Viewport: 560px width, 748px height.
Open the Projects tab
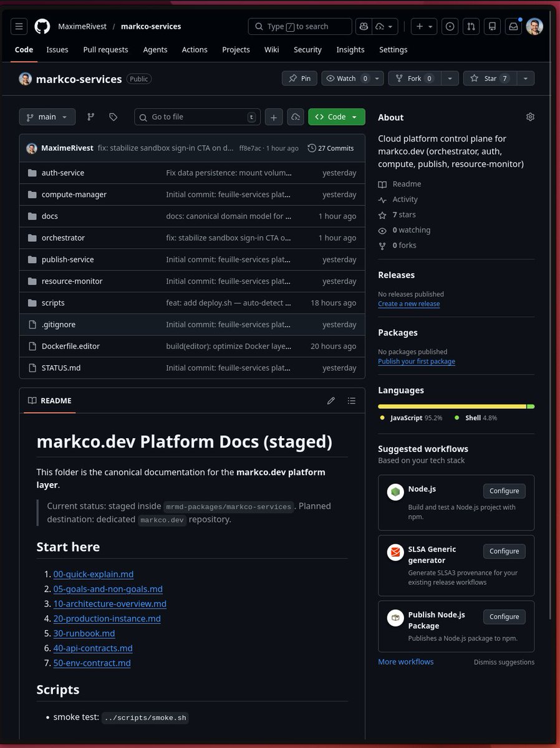coord(236,50)
